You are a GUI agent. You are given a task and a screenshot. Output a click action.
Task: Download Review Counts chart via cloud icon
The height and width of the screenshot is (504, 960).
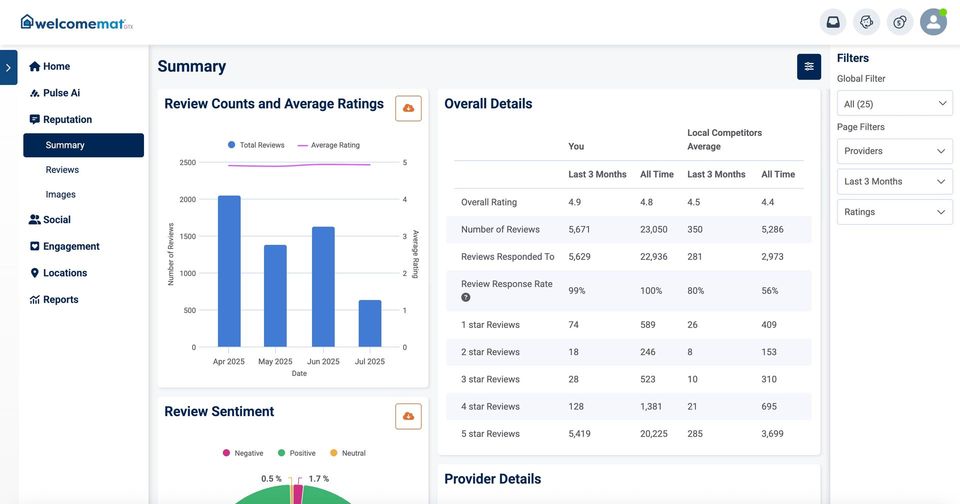point(408,108)
